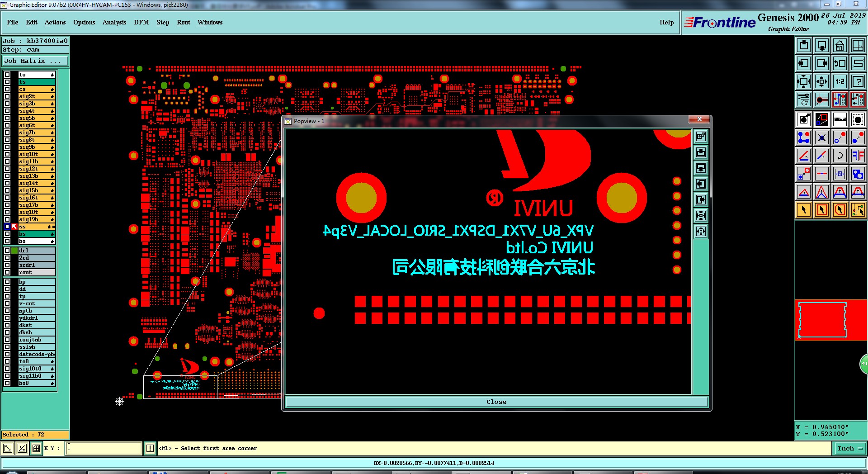Open the DFM menu

click(142, 22)
